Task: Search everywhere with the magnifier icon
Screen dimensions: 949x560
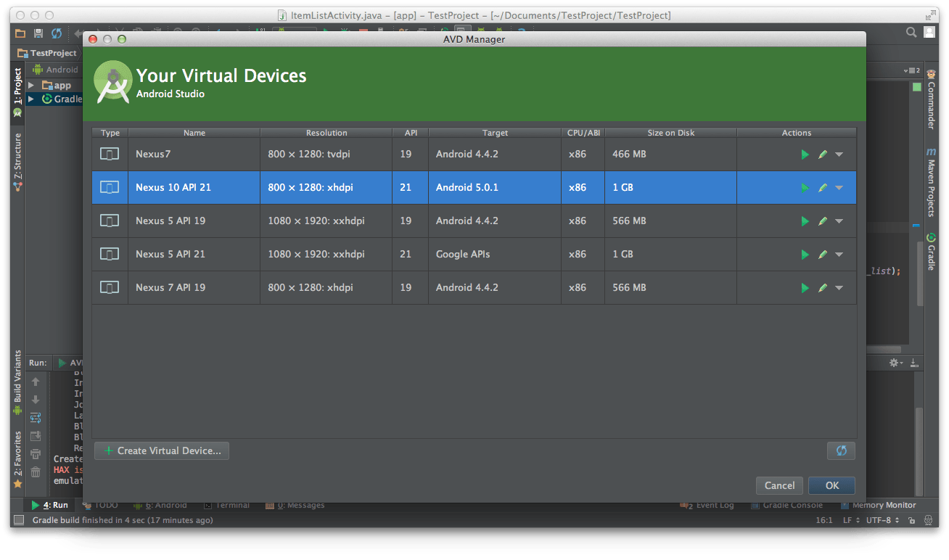Action: [911, 32]
